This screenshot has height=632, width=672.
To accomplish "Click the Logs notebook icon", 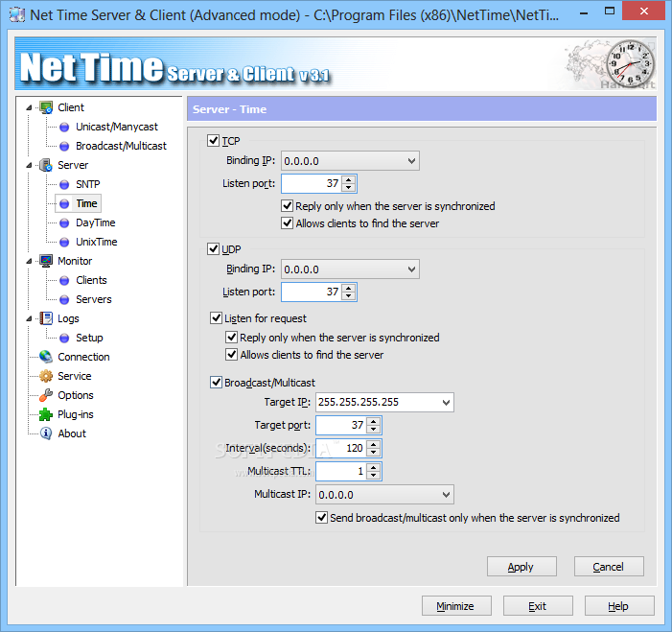I will [x=46, y=318].
